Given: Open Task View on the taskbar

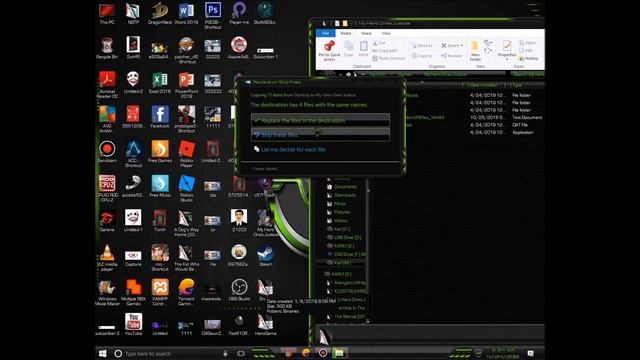Looking at the screenshot, I should pos(241,353).
